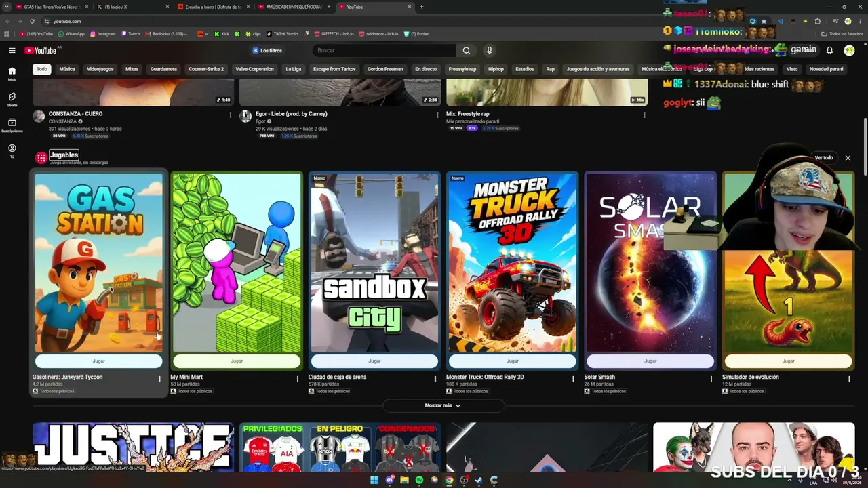Viewport: 868px width, 488px height.
Task: Switch to the Inicio / X browser tab
Action: click(x=130, y=7)
